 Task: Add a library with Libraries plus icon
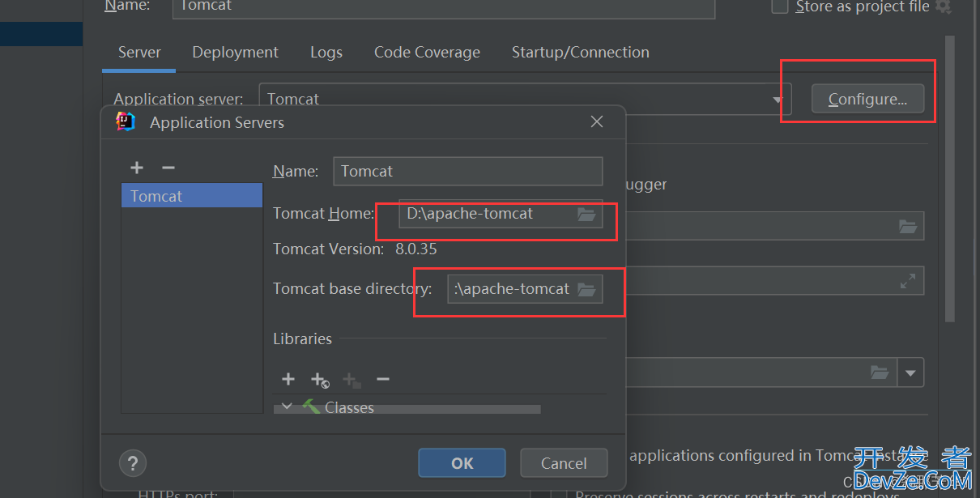point(288,379)
